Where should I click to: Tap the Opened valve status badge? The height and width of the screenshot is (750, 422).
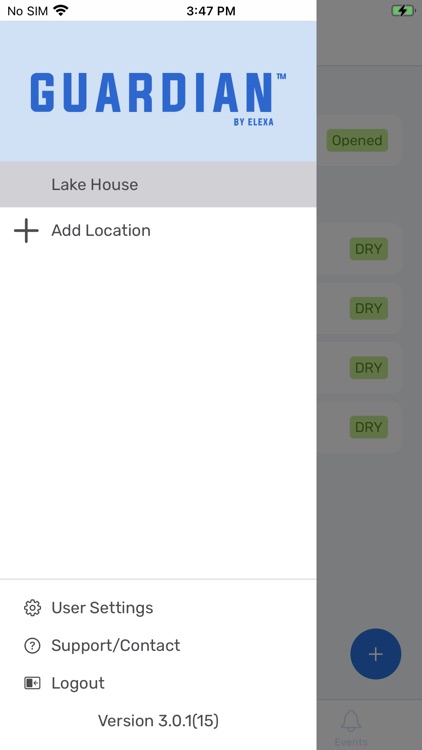pyautogui.click(x=357, y=141)
